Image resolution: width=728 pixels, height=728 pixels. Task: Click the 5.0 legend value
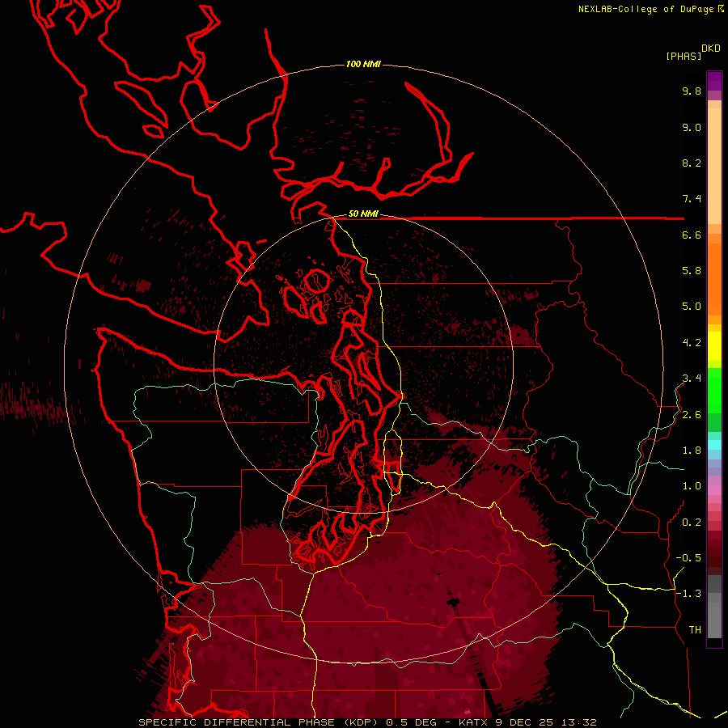[x=692, y=307]
